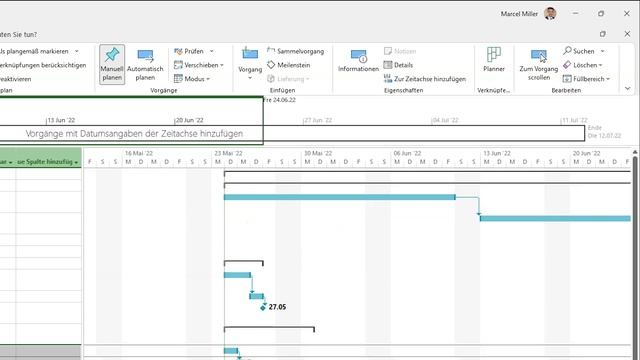Click the Ende Die 12.07.22 timeline label

point(604,132)
